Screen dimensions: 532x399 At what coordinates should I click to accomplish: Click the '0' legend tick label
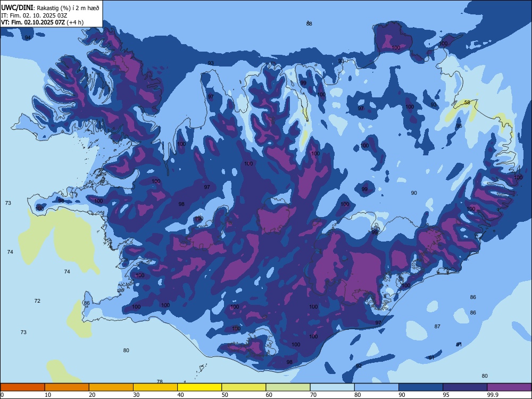click(x=2, y=395)
